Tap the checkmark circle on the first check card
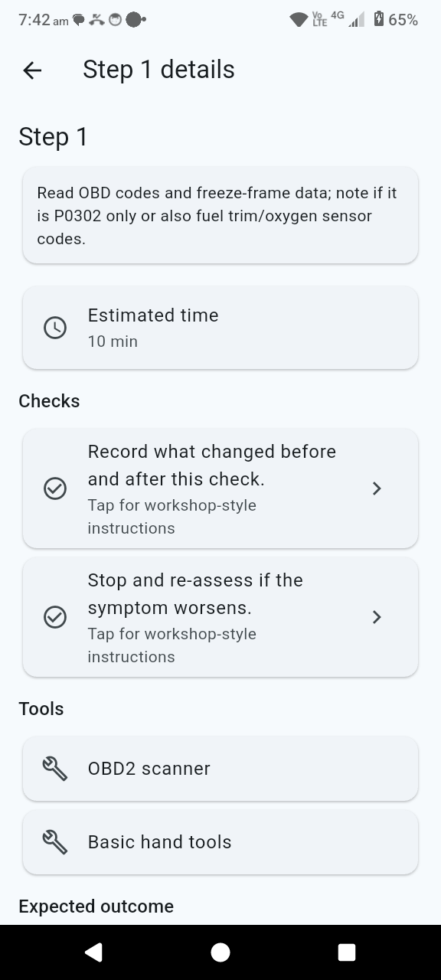 click(x=54, y=488)
